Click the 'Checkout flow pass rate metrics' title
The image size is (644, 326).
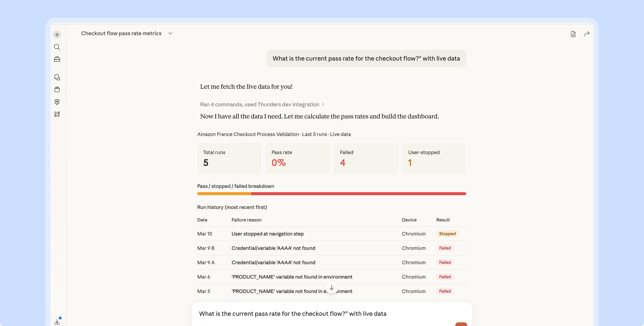(x=121, y=33)
